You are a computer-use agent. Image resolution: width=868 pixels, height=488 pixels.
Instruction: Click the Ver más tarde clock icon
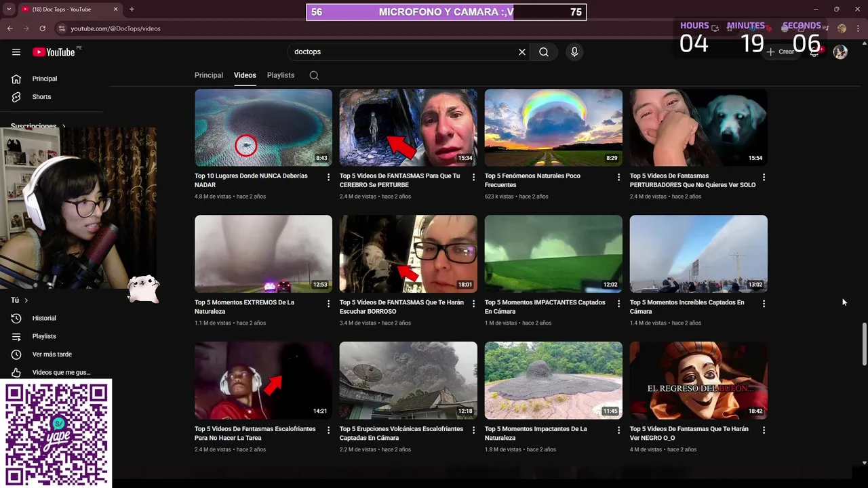point(16,354)
